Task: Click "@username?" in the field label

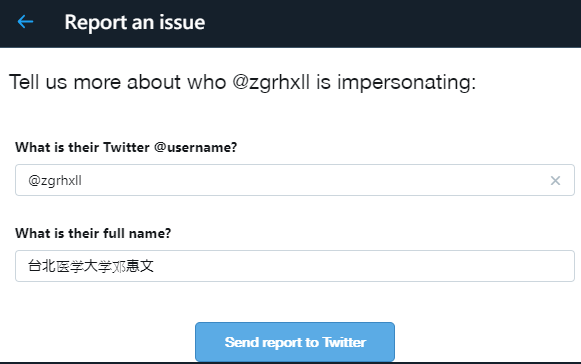Action: coord(196,148)
